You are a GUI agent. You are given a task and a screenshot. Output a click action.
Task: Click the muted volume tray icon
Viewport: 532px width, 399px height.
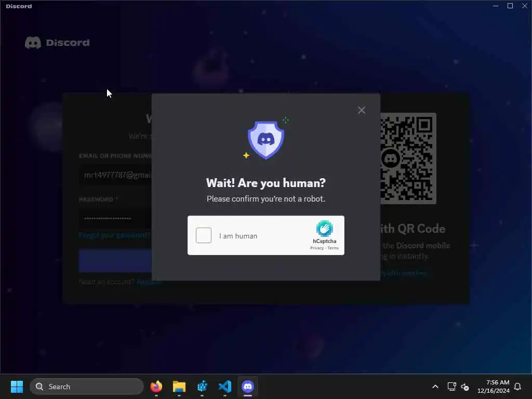tap(465, 387)
